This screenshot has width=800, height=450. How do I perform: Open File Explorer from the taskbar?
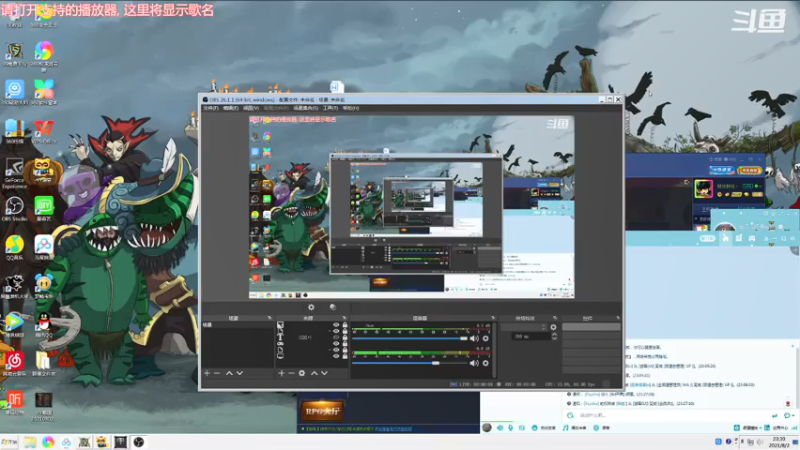point(30,442)
